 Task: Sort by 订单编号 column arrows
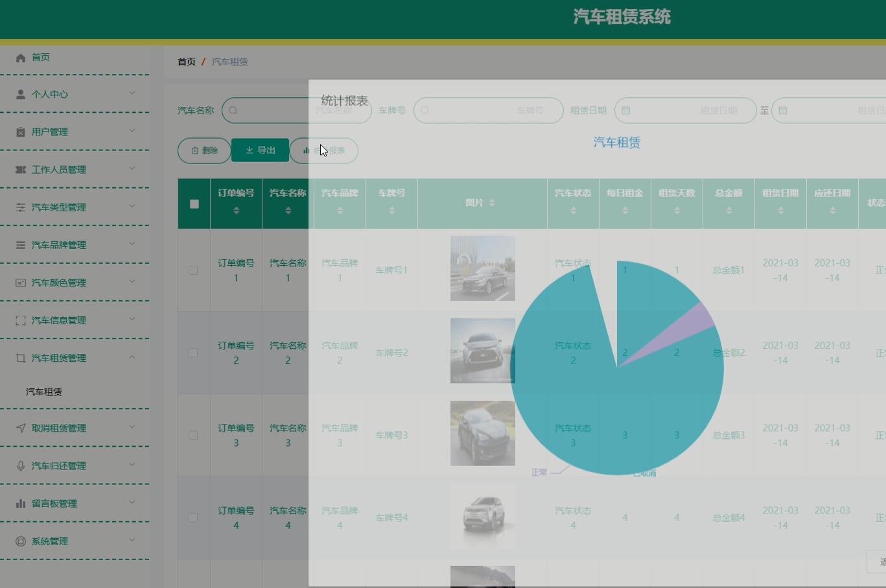click(x=237, y=211)
